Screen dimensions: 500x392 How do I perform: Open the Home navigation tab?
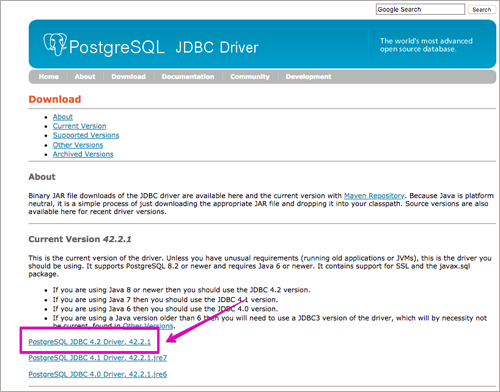(x=49, y=77)
